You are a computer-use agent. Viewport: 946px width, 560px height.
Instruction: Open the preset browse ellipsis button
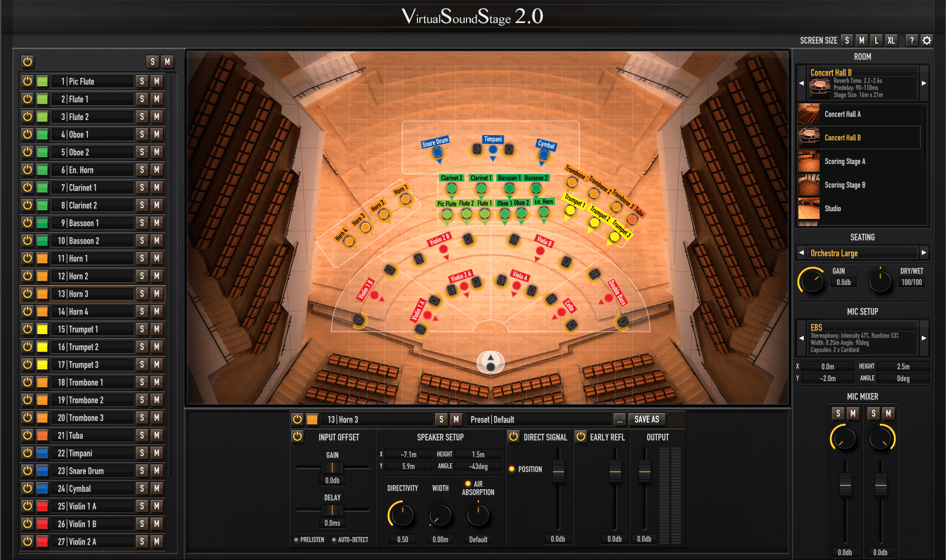(619, 420)
